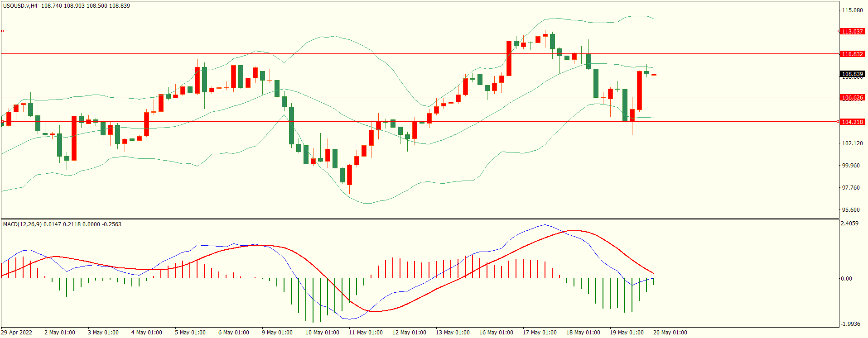
Task: Click the MACD scale -1.9936 value
Action: (850, 324)
